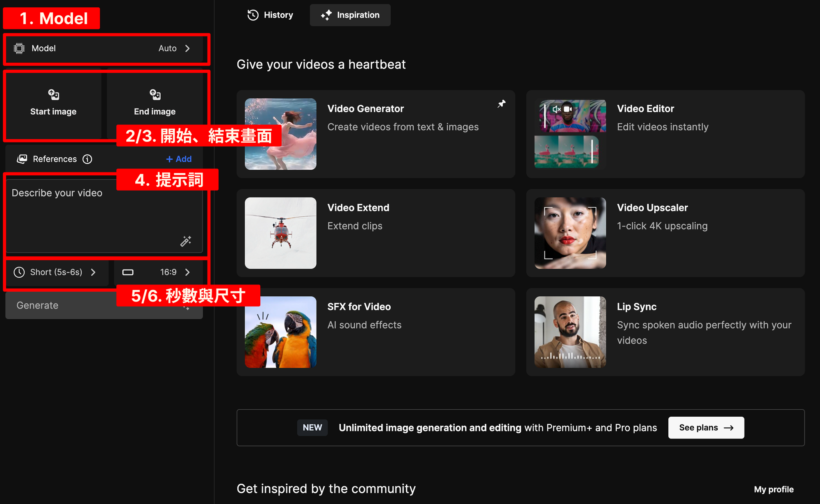Screen dimensions: 820x504
Task: Click the References images icon
Action: tap(22, 159)
